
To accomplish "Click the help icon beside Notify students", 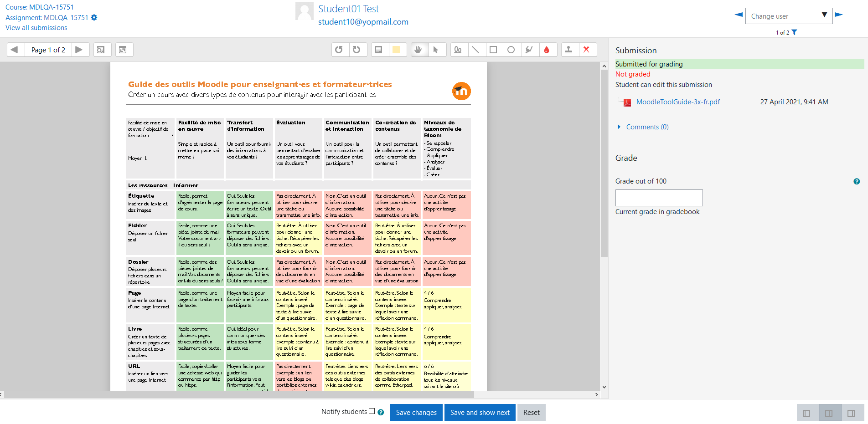I will [381, 412].
